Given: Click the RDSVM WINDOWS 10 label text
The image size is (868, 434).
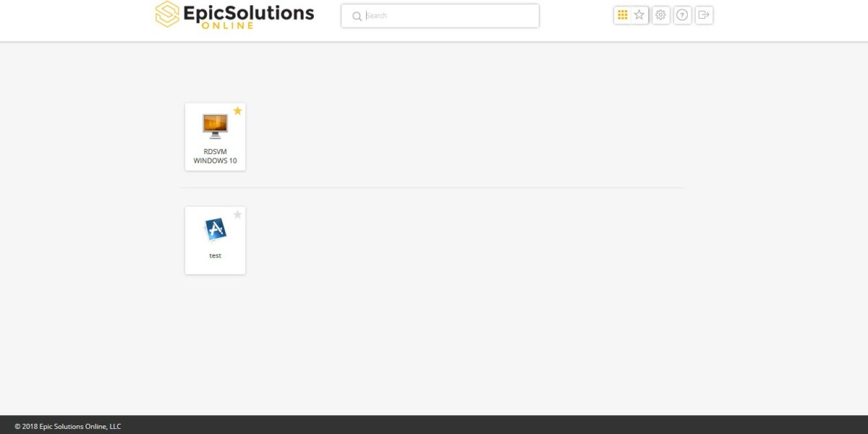Looking at the screenshot, I should point(215,156).
